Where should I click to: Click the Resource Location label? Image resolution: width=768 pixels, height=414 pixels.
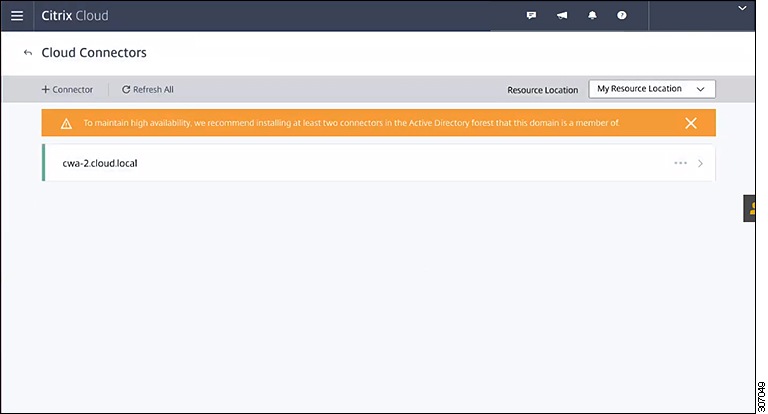(542, 90)
